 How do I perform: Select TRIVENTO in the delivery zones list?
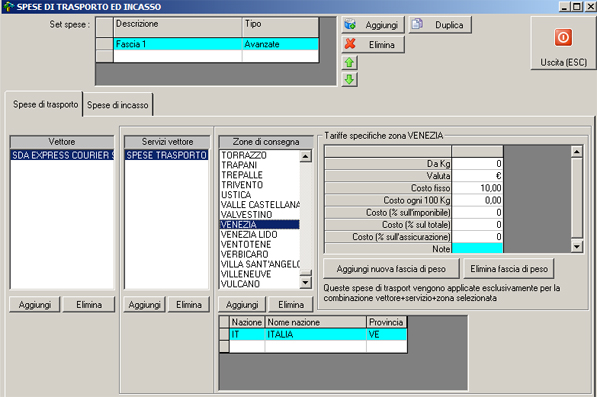pyautogui.click(x=260, y=185)
